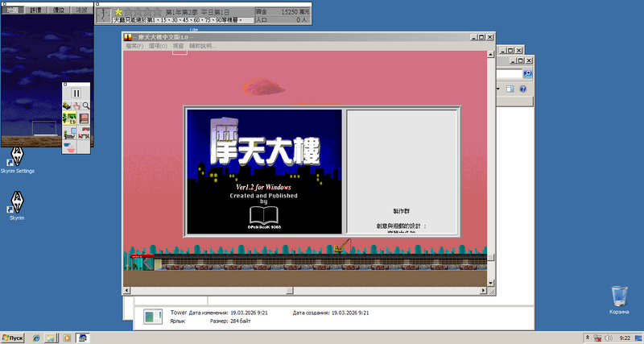Screen dimensions: 644x344
Task: Expand hidden tray icons arrow
Action: point(588,338)
